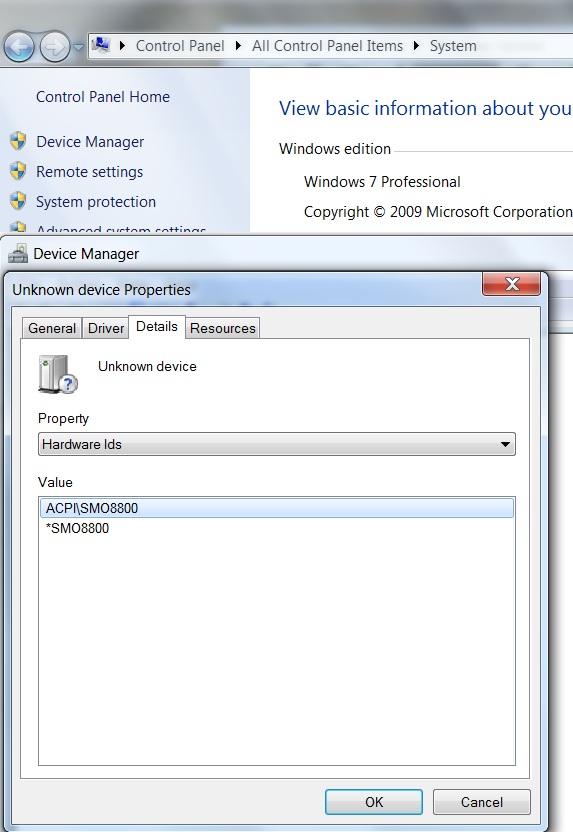Click the Device Manager window title icon

[18, 253]
